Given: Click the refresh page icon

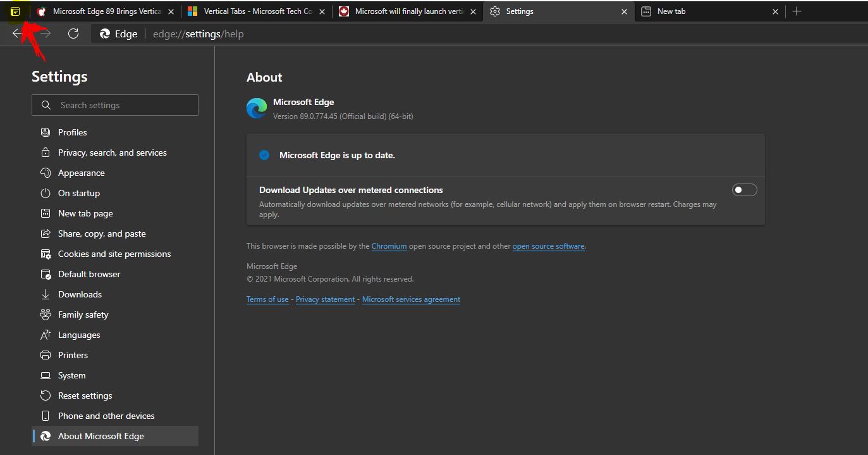Looking at the screenshot, I should tap(73, 34).
